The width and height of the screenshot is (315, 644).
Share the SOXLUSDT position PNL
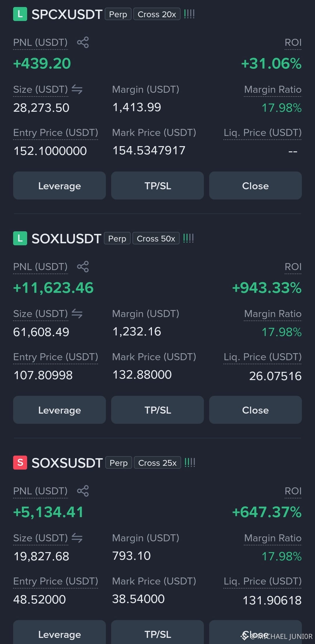(x=83, y=267)
